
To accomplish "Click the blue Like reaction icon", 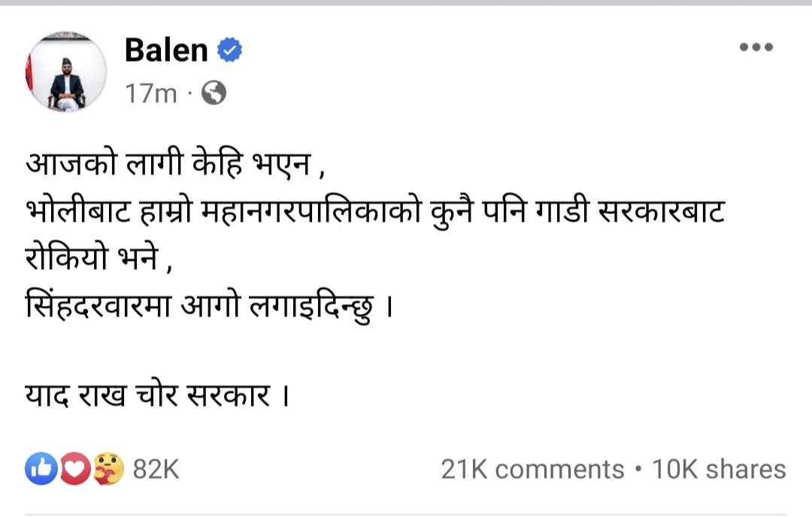I will (x=39, y=470).
